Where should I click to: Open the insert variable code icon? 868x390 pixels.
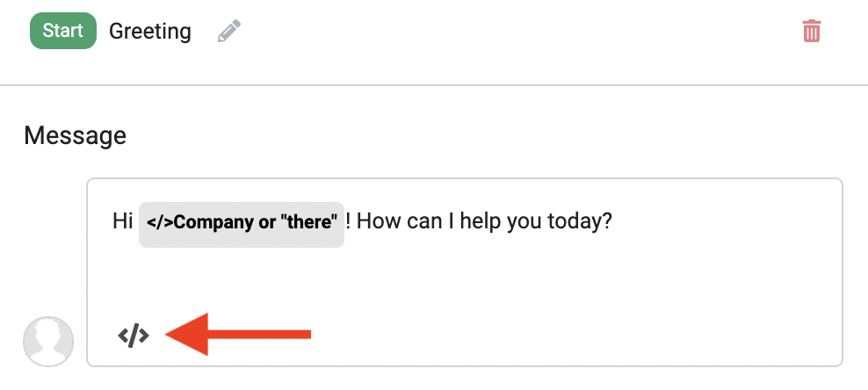click(x=134, y=336)
